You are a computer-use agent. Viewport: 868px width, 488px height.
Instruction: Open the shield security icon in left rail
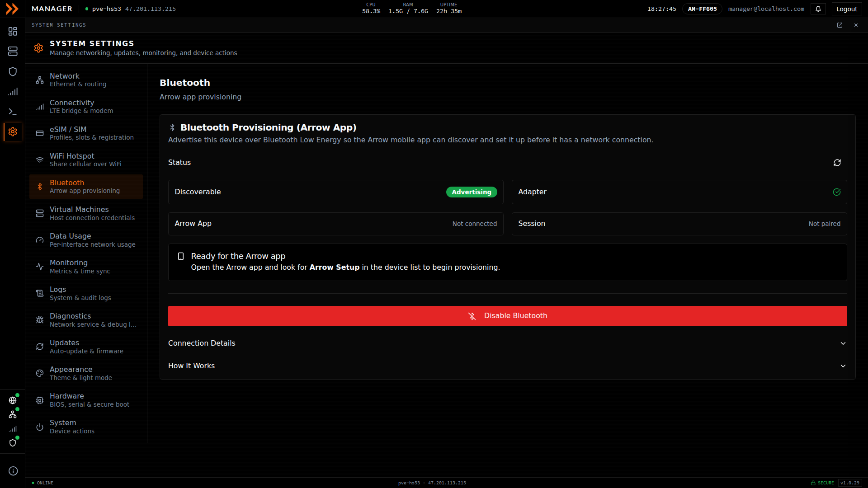13,71
